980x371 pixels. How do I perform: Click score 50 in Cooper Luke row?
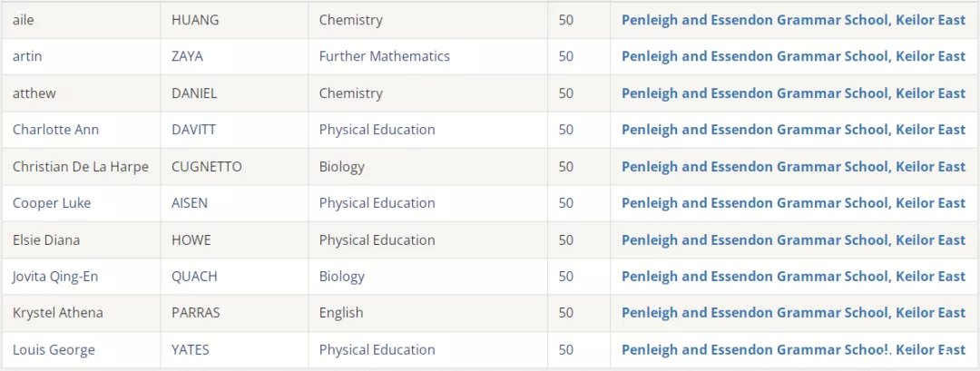click(x=565, y=203)
